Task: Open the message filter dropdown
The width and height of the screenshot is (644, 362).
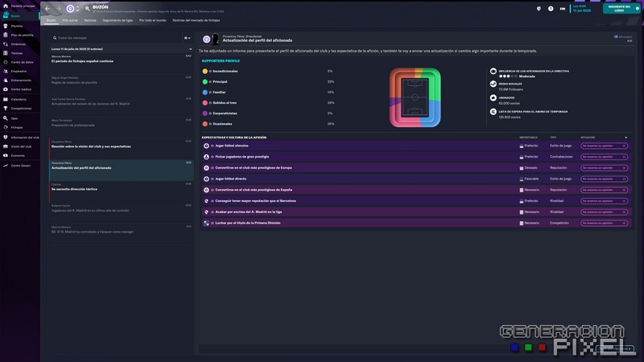Action: click(x=188, y=38)
